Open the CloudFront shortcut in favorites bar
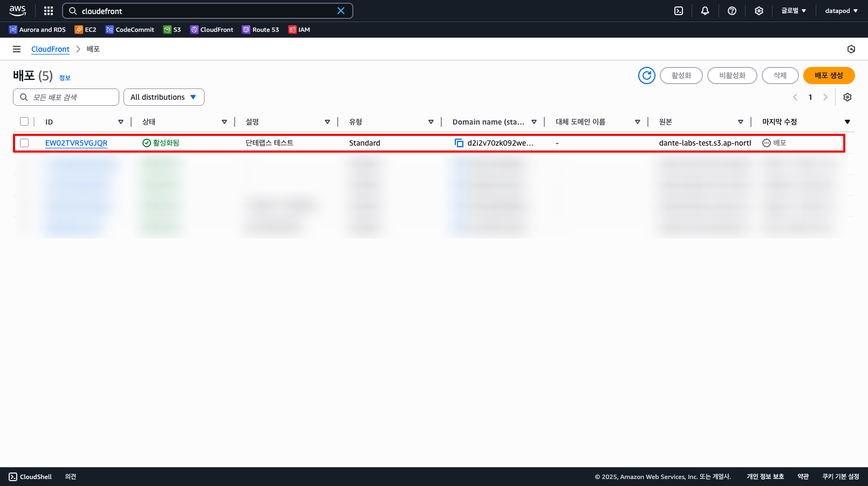 click(212, 30)
